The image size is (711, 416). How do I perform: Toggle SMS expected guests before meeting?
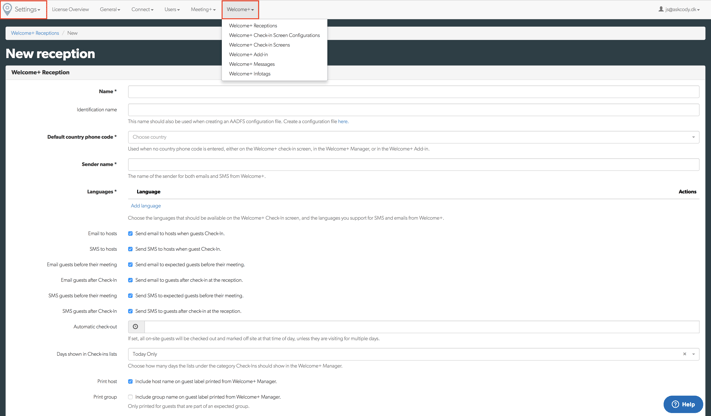tap(130, 296)
